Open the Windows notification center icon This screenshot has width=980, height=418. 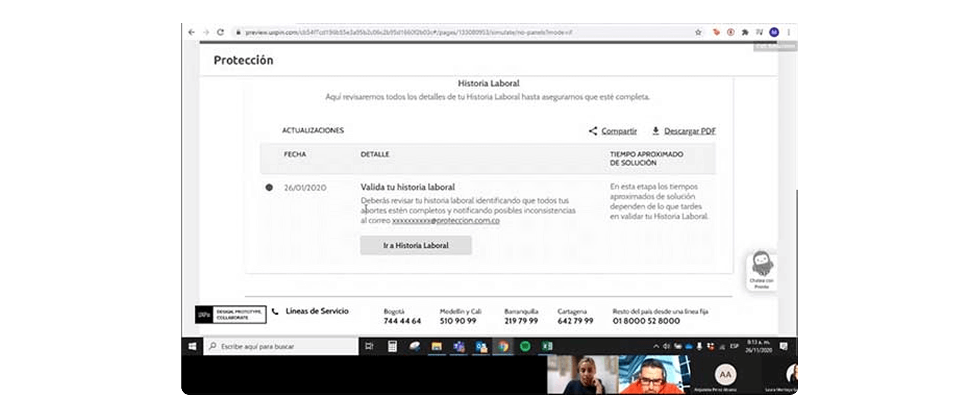[x=784, y=346]
